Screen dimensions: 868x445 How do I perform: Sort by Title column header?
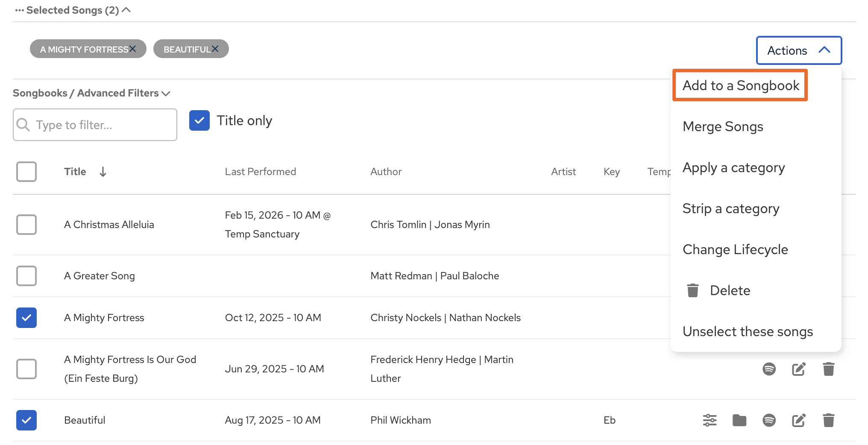[76, 172]
